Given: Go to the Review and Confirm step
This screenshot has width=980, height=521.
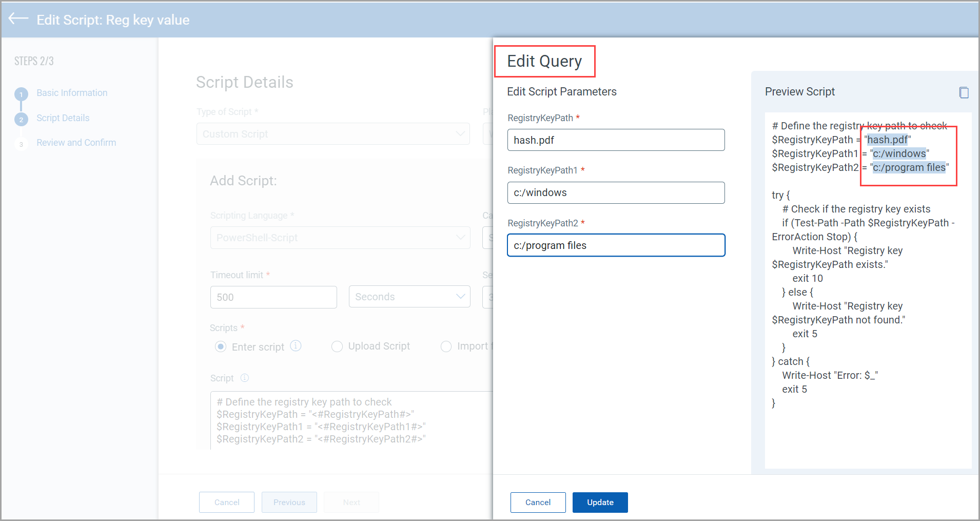Looking at the screenshot, I should tap(76, 142).
